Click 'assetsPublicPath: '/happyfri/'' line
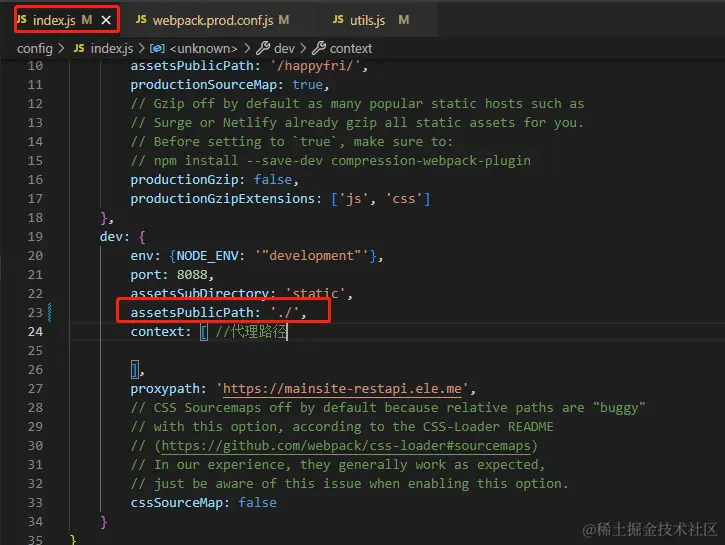 [x=249, y=66]
